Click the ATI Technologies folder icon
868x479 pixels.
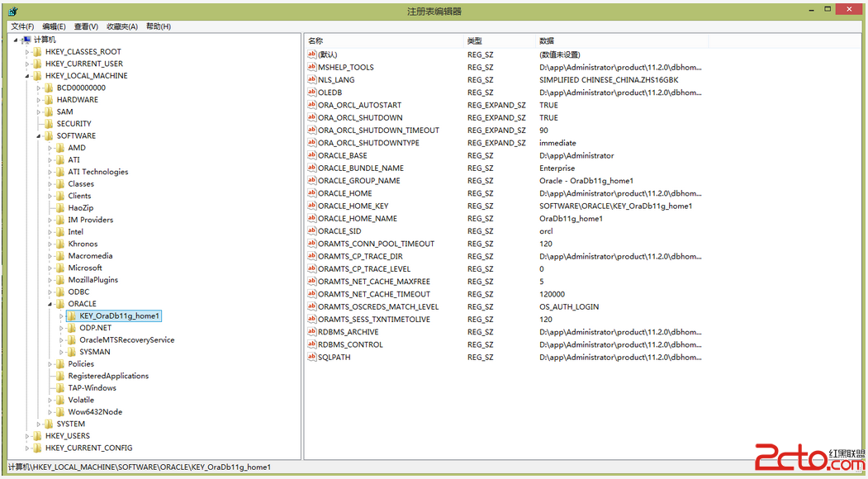tap(60, 173)
